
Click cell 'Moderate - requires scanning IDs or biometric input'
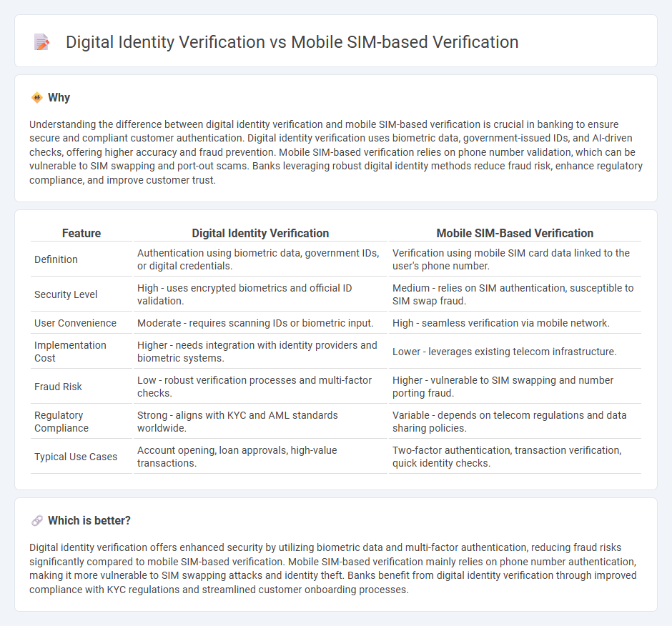pyautogui.click(x=260, y=323)
